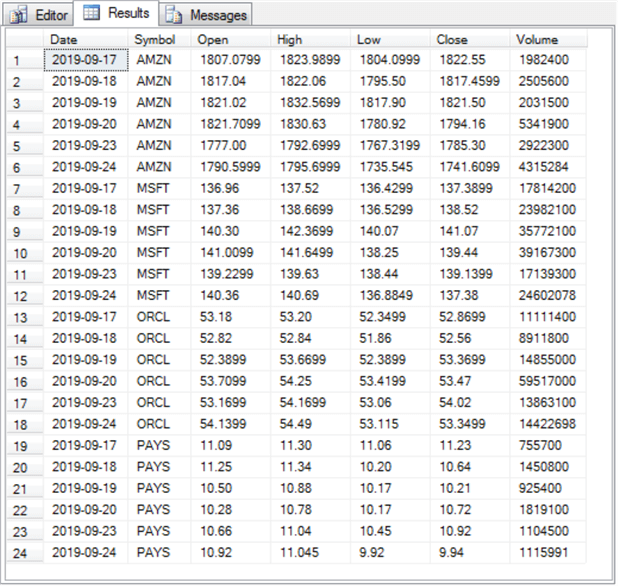Click the AMZN open value 1807.0799
The width and height of the screenshot is (618, 586).
click(x=231, y=60)
